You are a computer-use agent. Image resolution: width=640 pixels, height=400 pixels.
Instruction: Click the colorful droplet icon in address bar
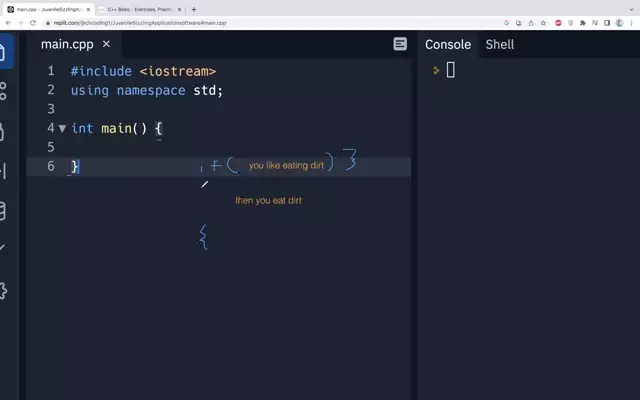click(x=507, y=23)
